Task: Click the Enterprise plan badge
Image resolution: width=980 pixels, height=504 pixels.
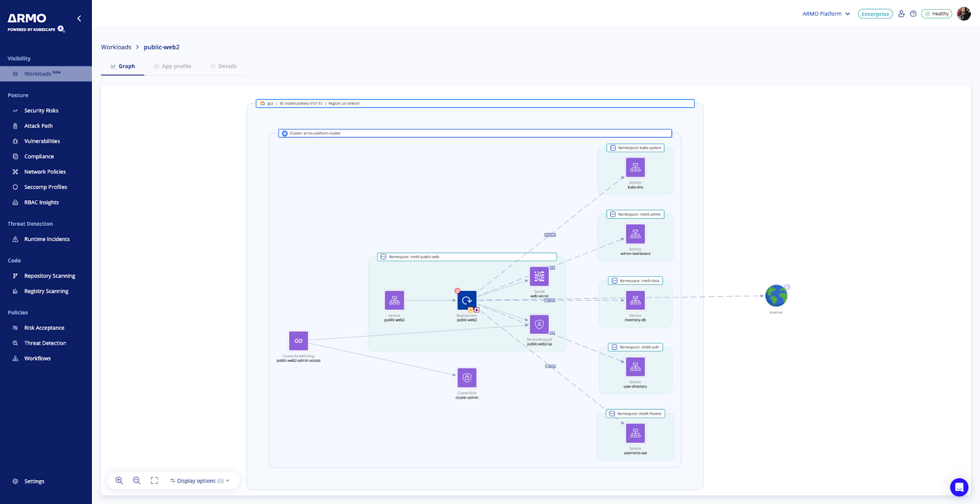Action: [875, 13]
